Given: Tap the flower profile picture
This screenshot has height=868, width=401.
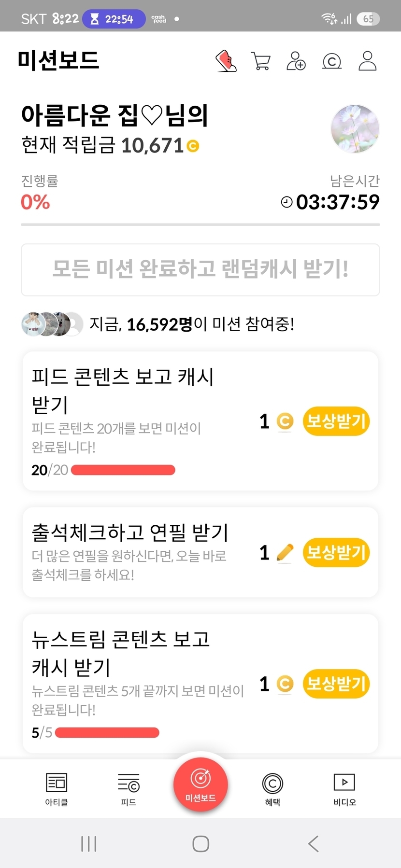Looking at the screenshot, I should click(355, 129).
